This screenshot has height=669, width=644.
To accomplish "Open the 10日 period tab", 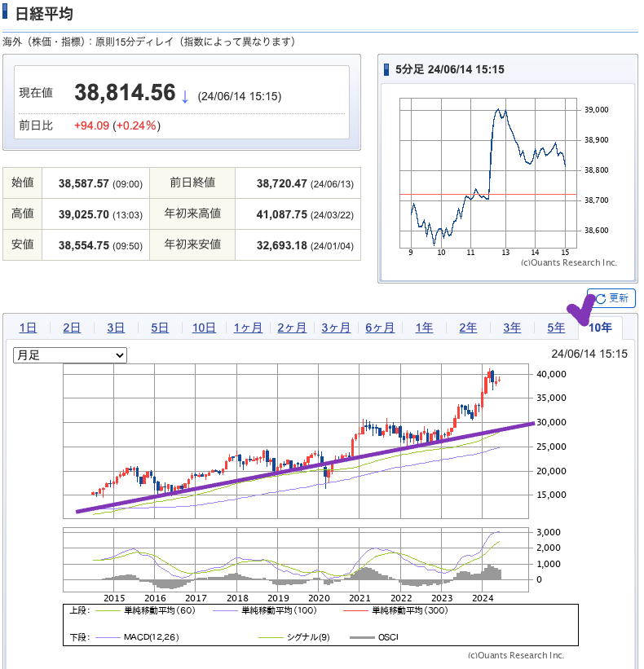I will [x=204, y=328].
